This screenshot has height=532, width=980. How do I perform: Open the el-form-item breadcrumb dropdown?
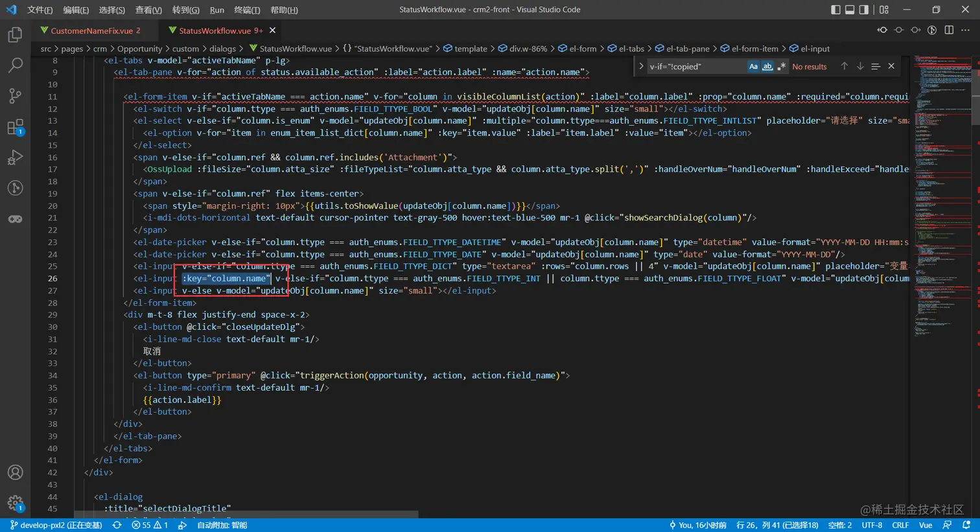coord(749,49)
